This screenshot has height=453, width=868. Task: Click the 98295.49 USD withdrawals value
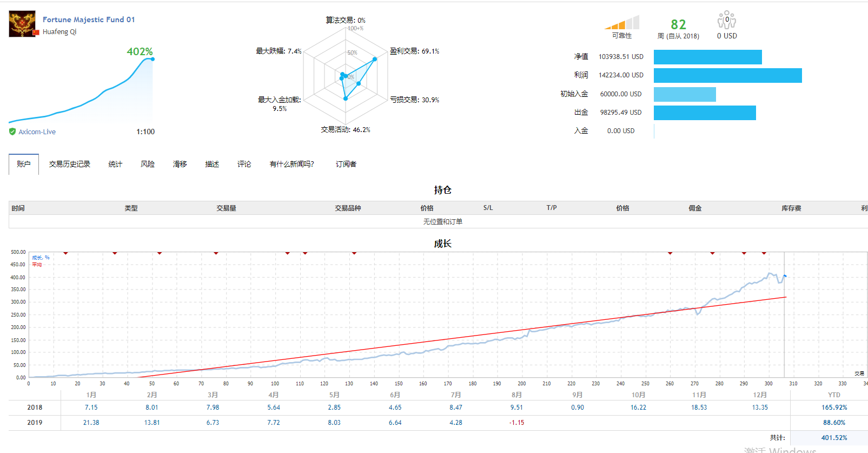click(621, 113)
